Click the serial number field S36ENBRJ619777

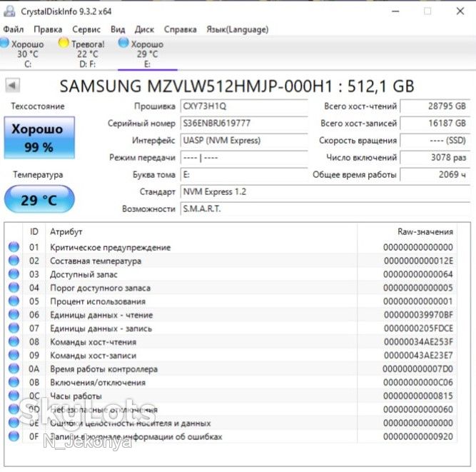[244, 124]
